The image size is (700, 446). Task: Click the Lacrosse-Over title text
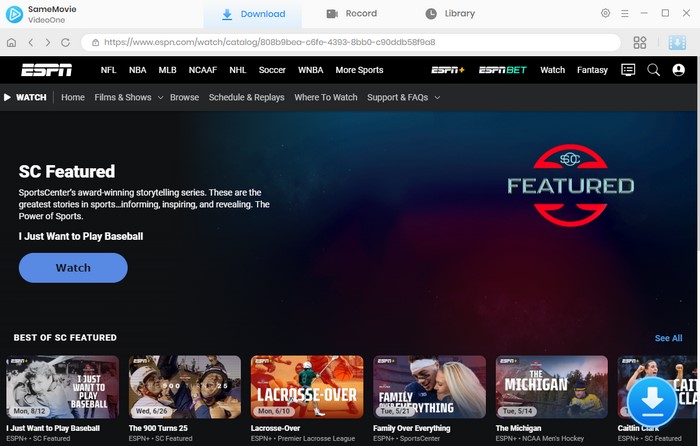pos(275,428)
